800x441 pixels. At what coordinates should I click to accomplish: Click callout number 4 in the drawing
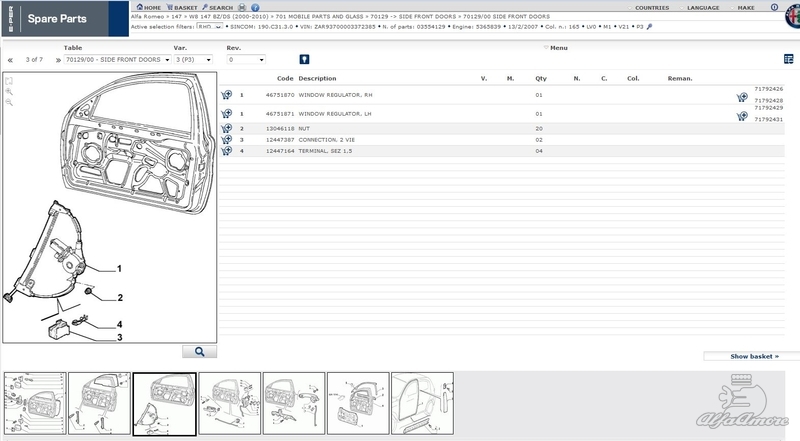click(119, 324)
